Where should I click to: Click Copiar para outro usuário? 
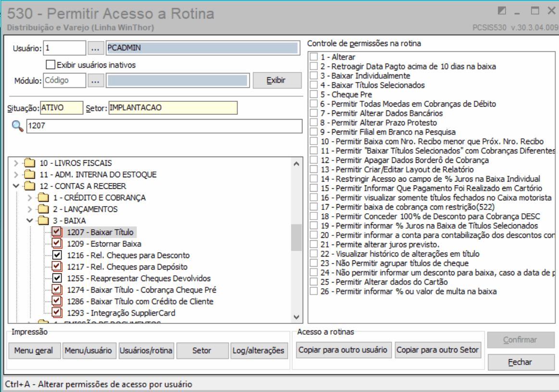[343, 350]
